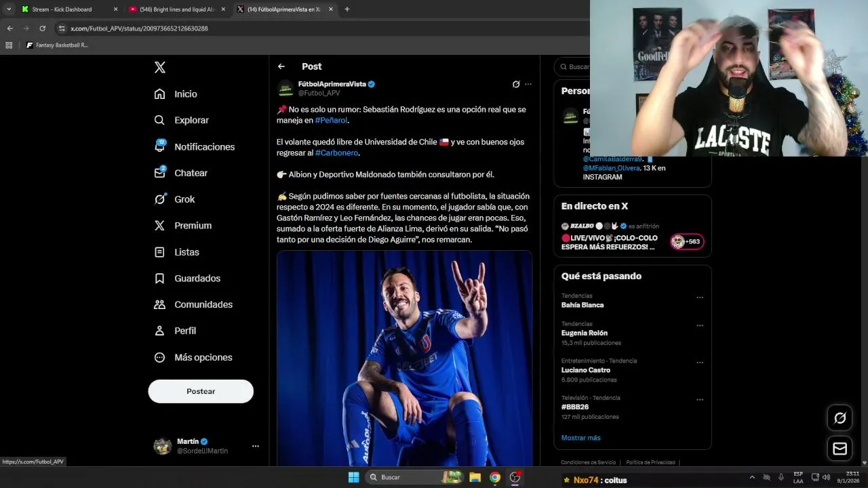Click the +563 listeners avatar badge

click(x=687, y=242)
